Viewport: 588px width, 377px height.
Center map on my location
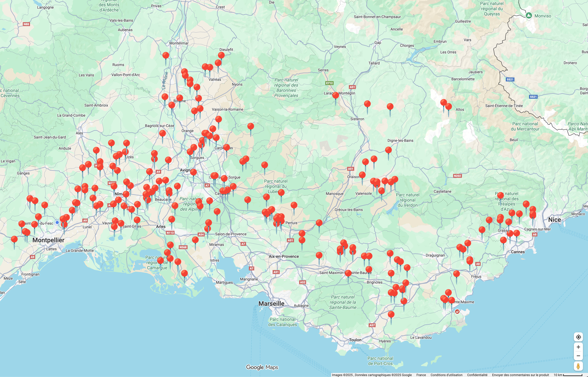pos(578,337)
